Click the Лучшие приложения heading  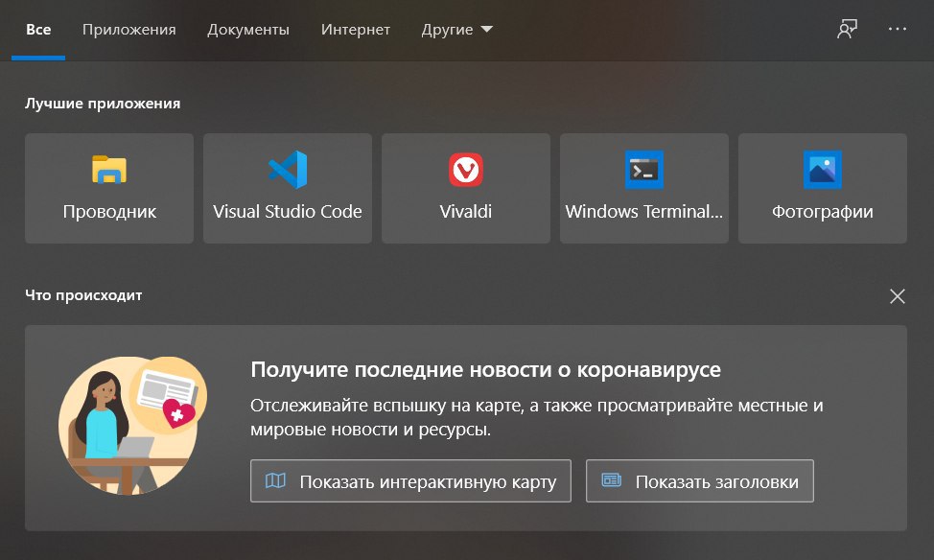(x=103, y=104)
